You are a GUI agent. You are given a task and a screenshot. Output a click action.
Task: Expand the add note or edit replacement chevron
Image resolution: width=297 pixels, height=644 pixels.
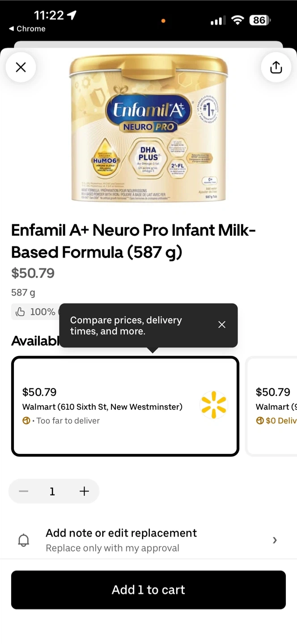click(275, 540)
